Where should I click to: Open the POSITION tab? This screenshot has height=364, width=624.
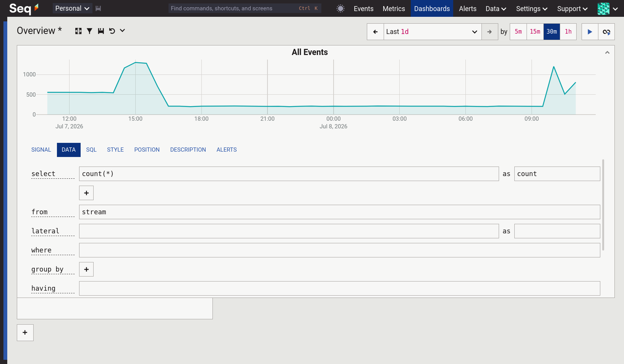pos(147,150)
